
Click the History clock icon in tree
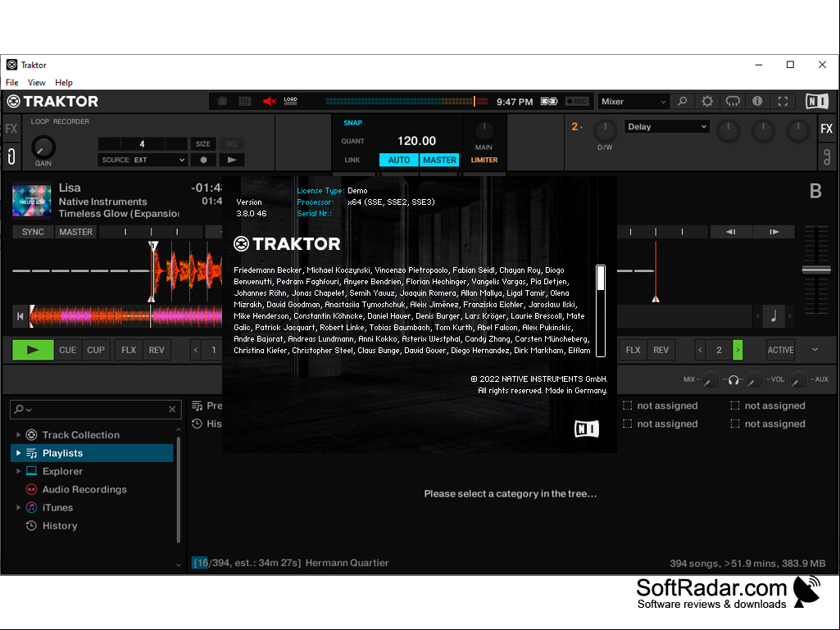(x=32, y=525)
